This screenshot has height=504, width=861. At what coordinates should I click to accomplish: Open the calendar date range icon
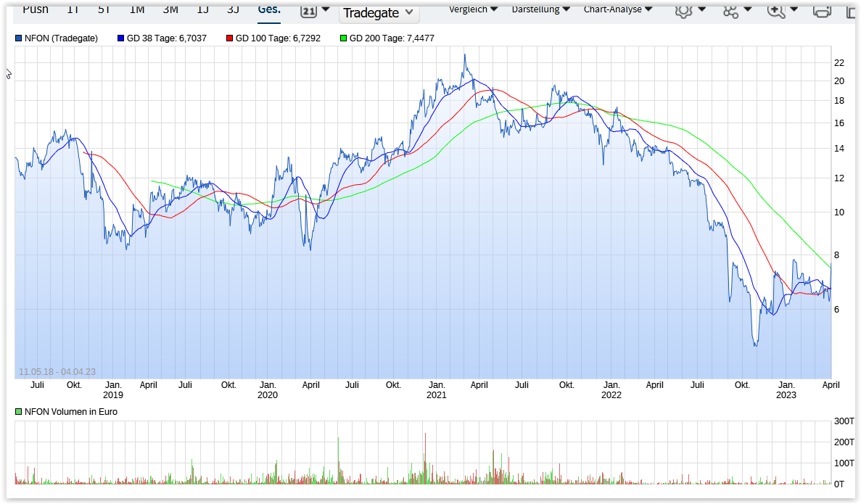[308, 11]
